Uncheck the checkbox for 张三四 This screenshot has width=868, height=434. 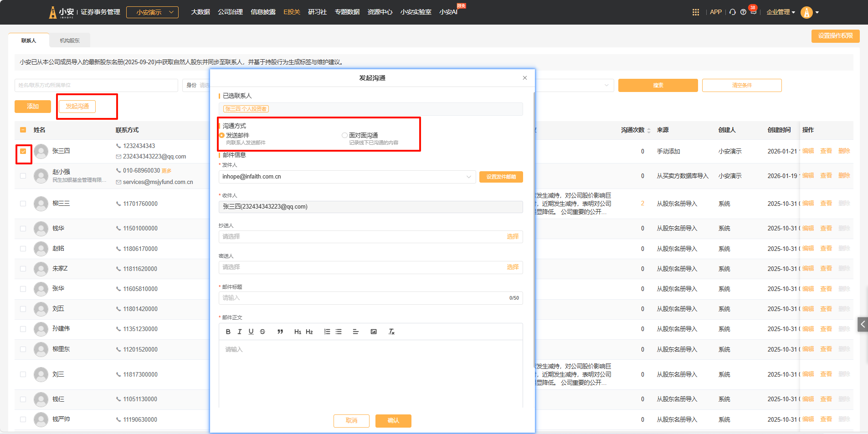[23, 151]
